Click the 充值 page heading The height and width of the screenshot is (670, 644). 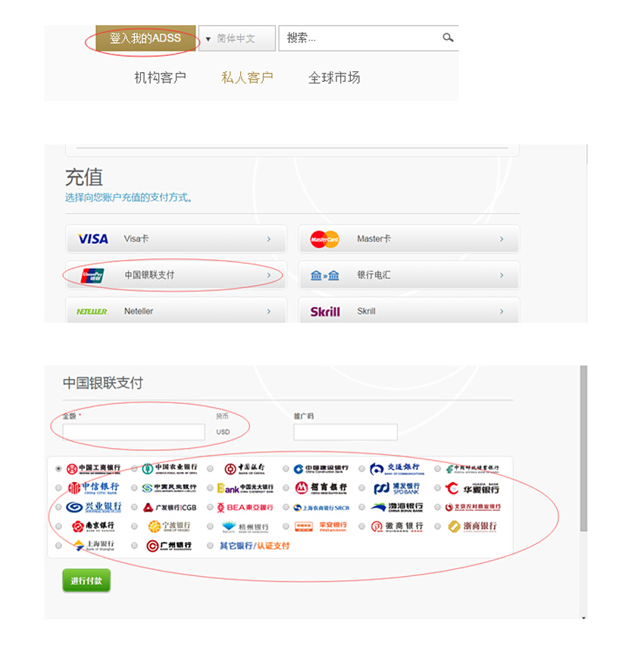tap(84, 177)
